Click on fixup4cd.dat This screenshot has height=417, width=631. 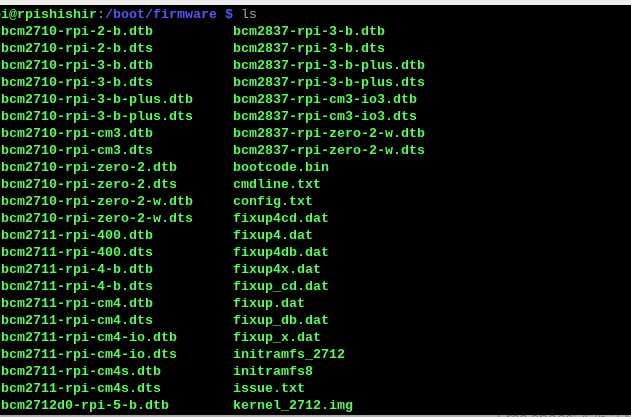[x=281, y=218]
